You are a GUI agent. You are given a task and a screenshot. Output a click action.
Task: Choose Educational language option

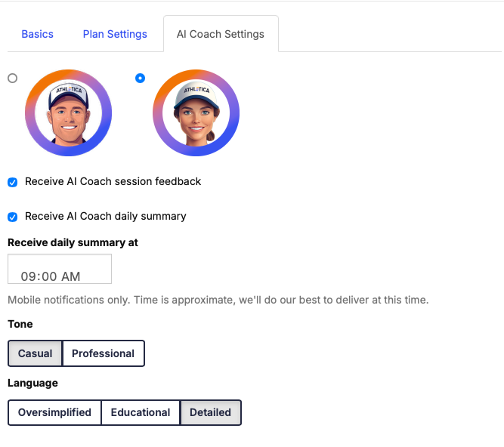pos(141,412)
